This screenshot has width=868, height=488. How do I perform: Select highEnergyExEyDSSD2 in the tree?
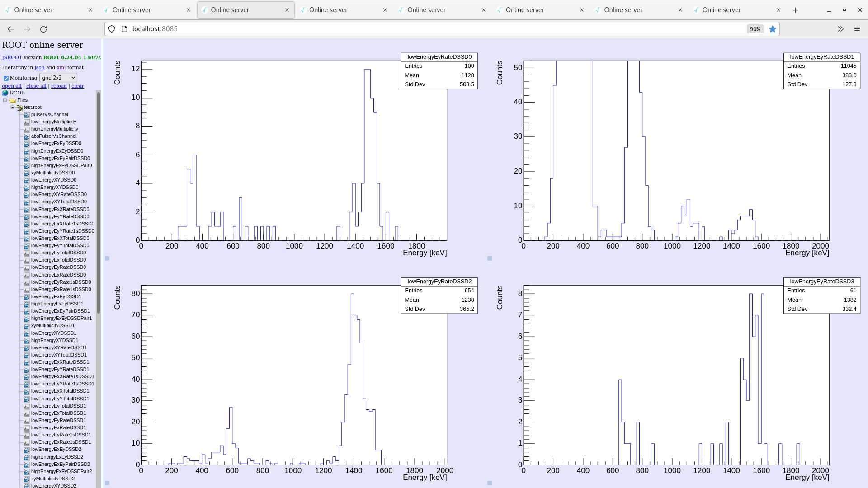pos(57,457)
